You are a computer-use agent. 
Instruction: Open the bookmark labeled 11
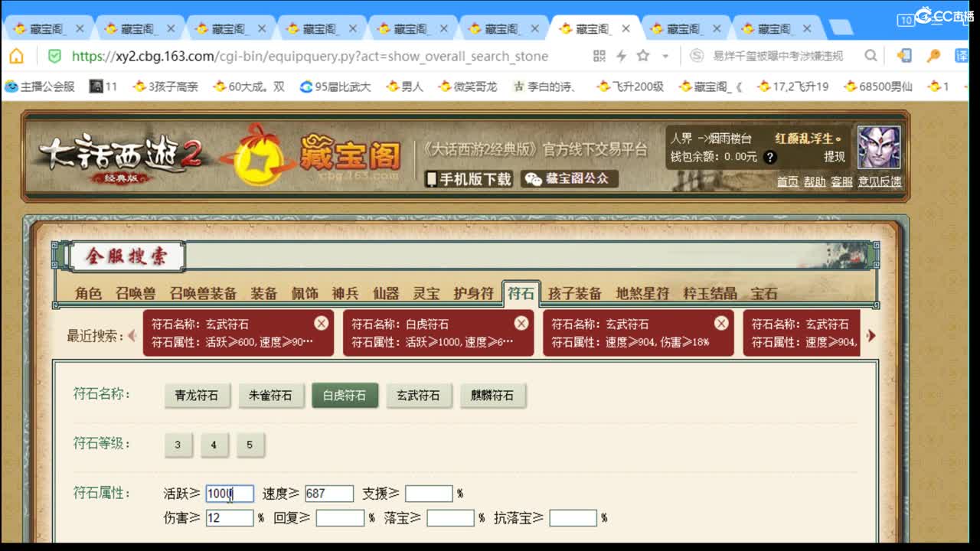pos(103,86)
